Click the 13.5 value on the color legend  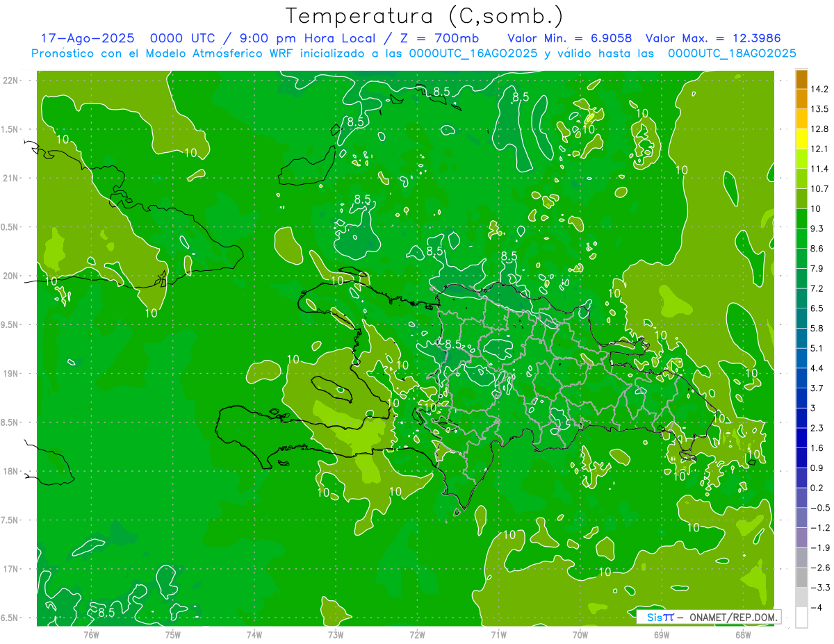coord(820,109)
